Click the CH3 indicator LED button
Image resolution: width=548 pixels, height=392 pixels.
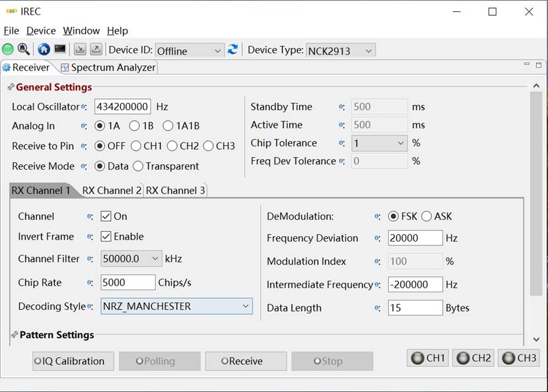click(519, 358)
